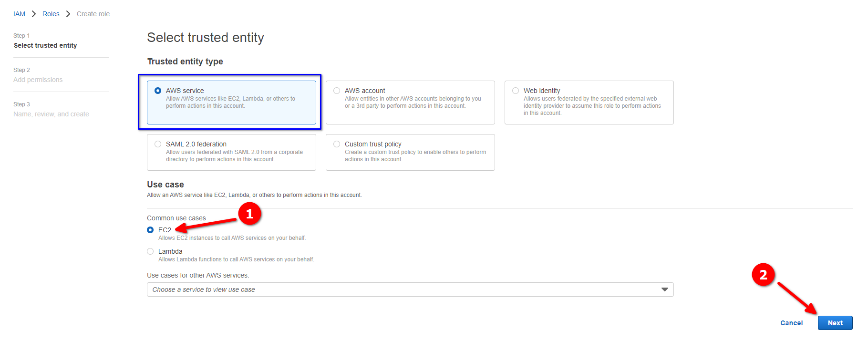868x341 pixels.
Task: Select the Web identity radio button
Action: coord(516,91)
